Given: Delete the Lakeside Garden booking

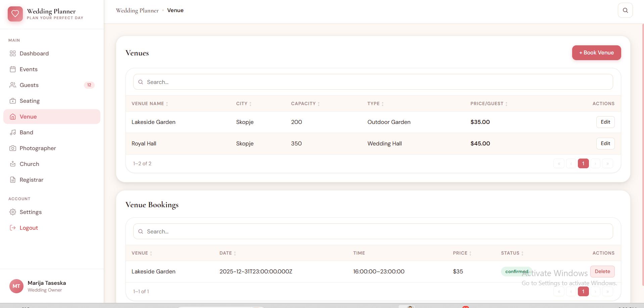Looking at the screenshot, I should coord(602,271).
